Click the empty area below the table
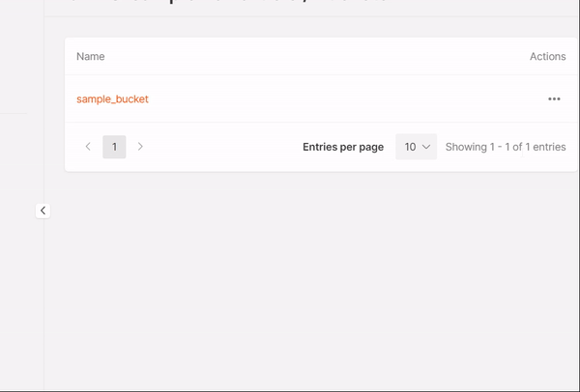The image size is (580, 392). pos(309,280)
